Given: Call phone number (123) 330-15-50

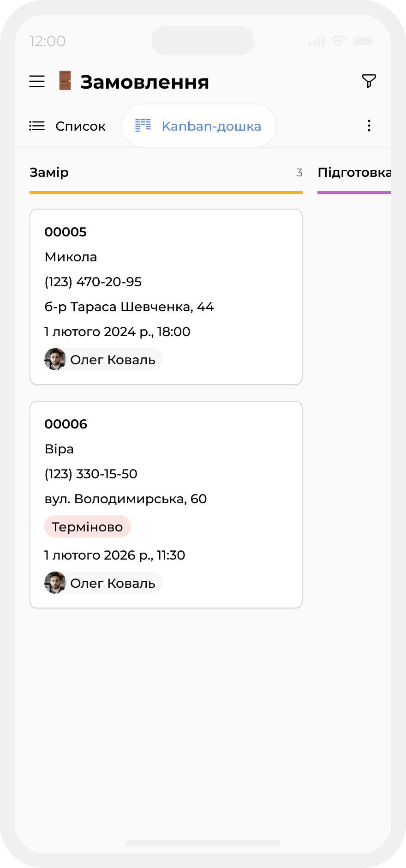Looking at the screenshot, I should pos(91,474).
